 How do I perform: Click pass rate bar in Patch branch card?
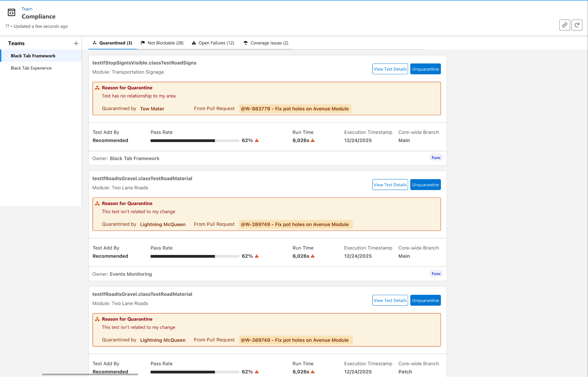[195, 372]
